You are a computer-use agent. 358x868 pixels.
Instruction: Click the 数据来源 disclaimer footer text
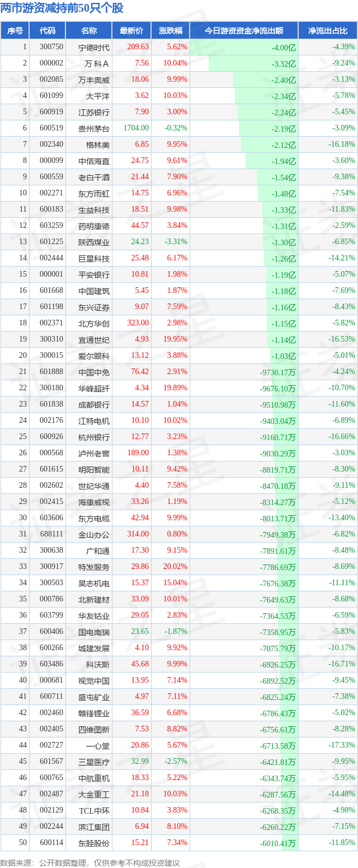coord(89,863)
